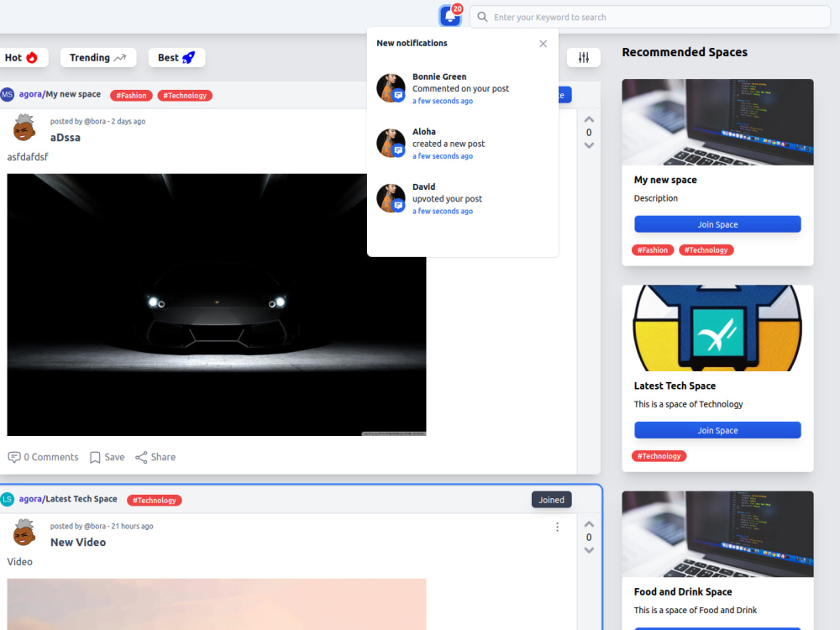Image resolution: width=840 pixels, height=630 pixels.
Task: Click the MS space avatar
Action: tap(7, 95)
